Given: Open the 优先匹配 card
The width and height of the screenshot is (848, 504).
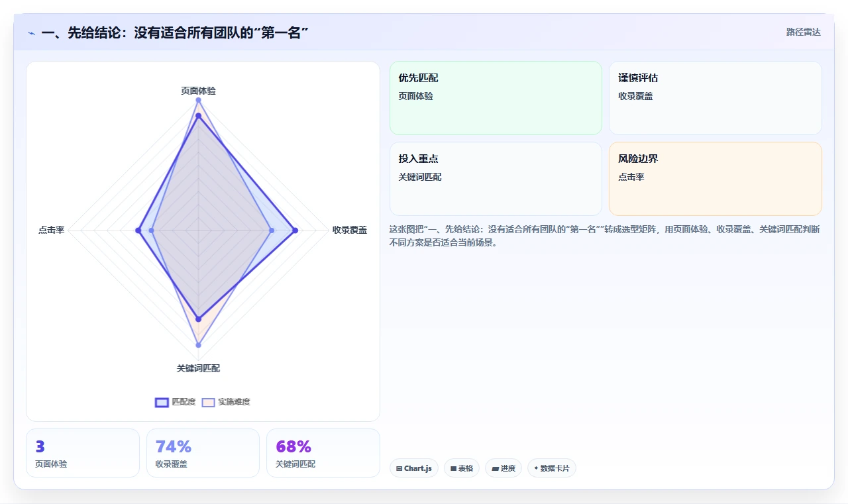Looking at the screenshot, I should 496,98.
